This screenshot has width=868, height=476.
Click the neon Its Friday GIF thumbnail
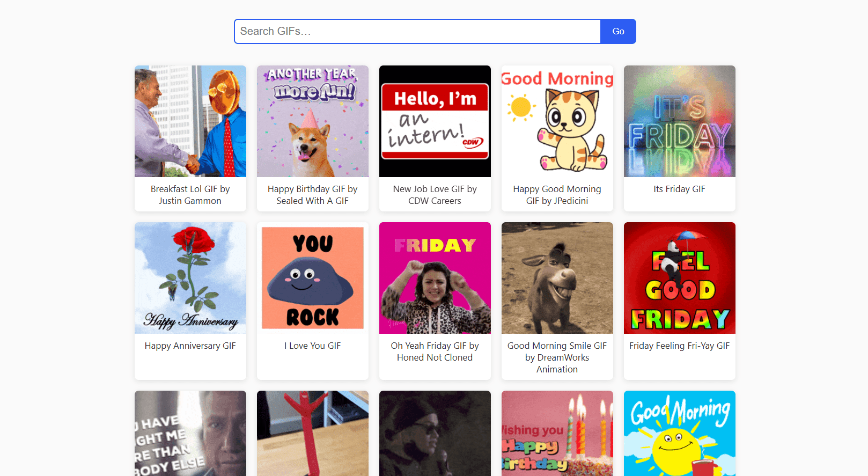(x=679, y=121)
